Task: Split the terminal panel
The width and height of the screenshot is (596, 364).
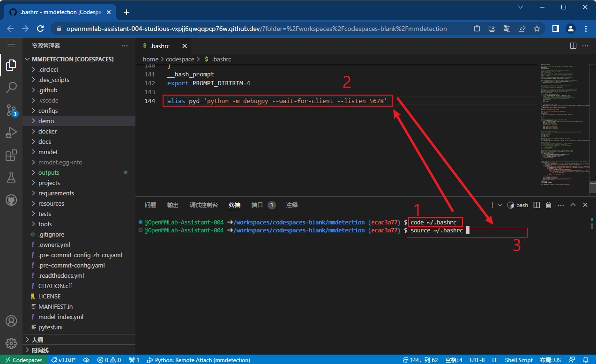Action: 537,205
